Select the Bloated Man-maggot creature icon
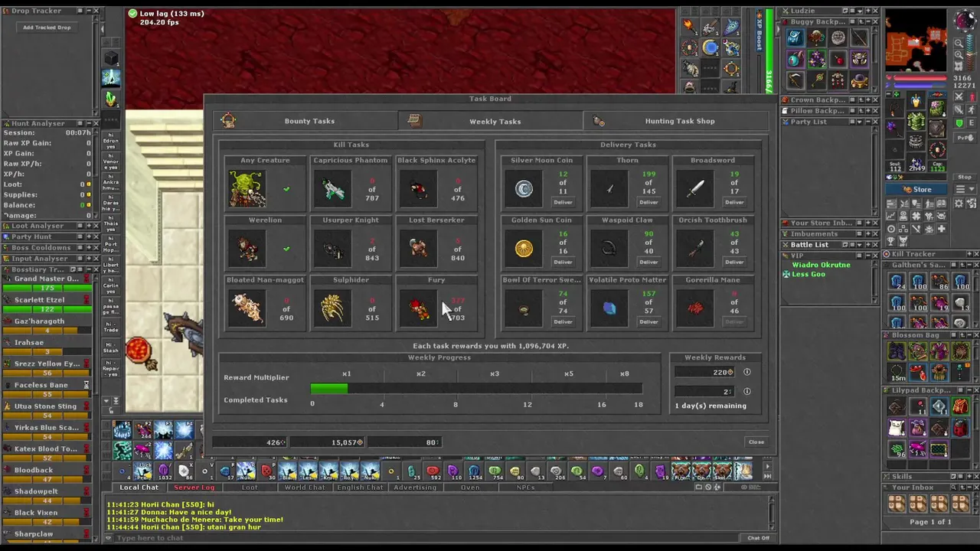Image resolution: width=980 pixels, height=551 pixels. (247, 308)
